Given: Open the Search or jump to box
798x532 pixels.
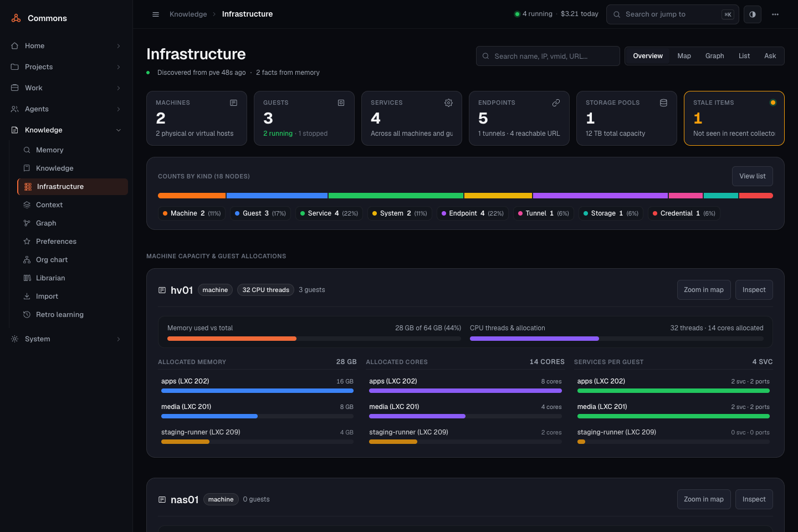Looking at the screenshot, I should point(672,14).
